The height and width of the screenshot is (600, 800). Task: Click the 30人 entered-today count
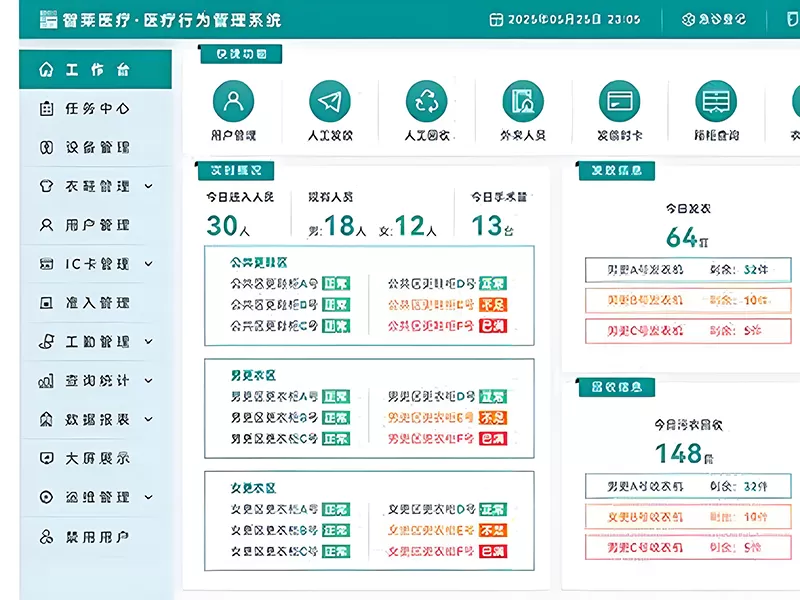228,226
